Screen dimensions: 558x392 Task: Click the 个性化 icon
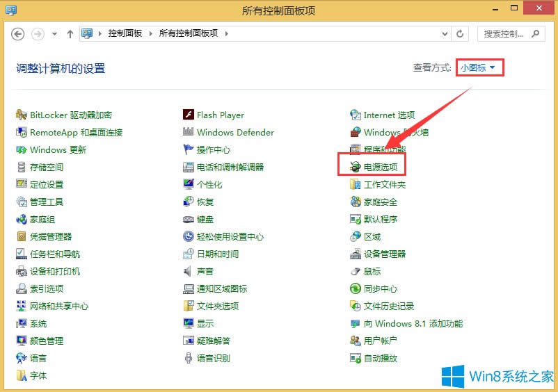(x=189, y=184)
